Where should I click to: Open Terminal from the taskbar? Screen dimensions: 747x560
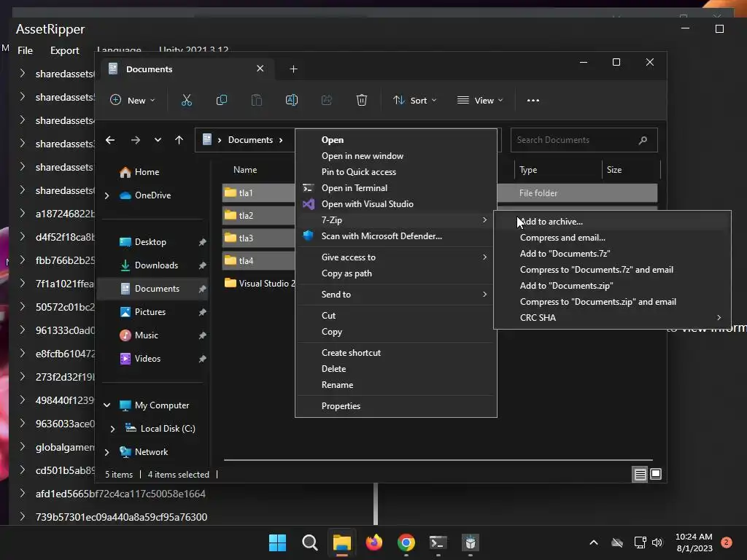coord(438,542)
